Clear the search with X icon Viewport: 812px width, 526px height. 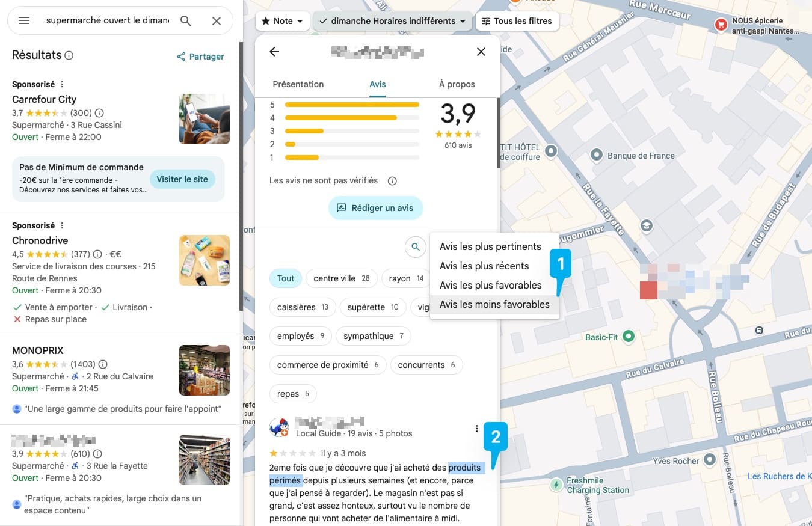(x=217, y=20)
